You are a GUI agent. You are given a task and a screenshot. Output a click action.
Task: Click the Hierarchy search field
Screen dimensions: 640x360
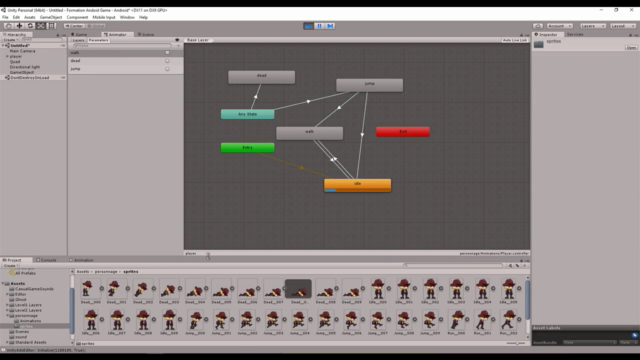41,40
